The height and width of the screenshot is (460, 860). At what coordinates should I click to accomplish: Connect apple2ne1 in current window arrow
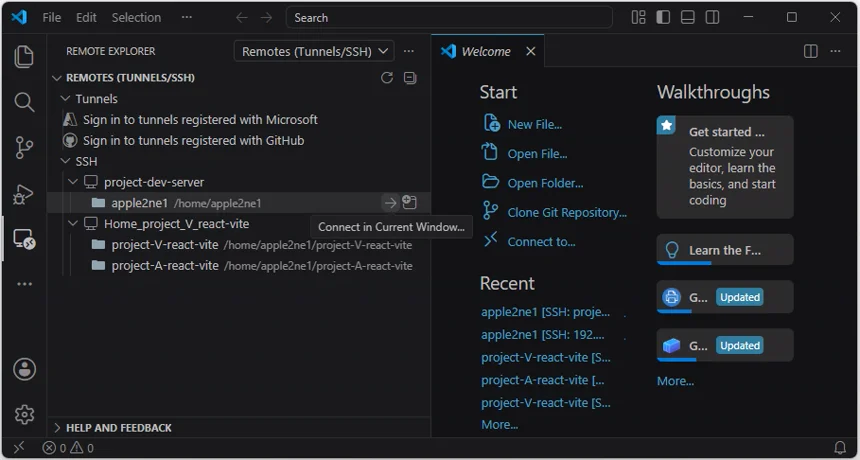tap(390, 203)
